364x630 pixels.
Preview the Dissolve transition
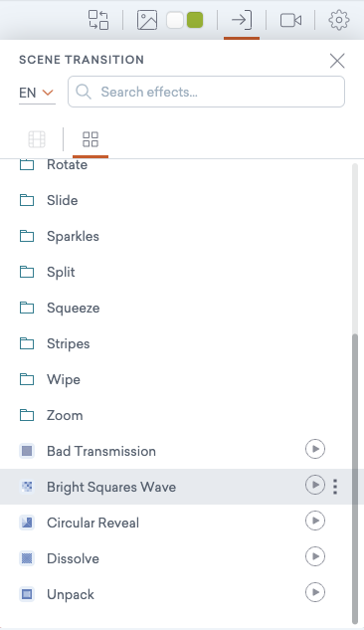[x=315, y=556]
